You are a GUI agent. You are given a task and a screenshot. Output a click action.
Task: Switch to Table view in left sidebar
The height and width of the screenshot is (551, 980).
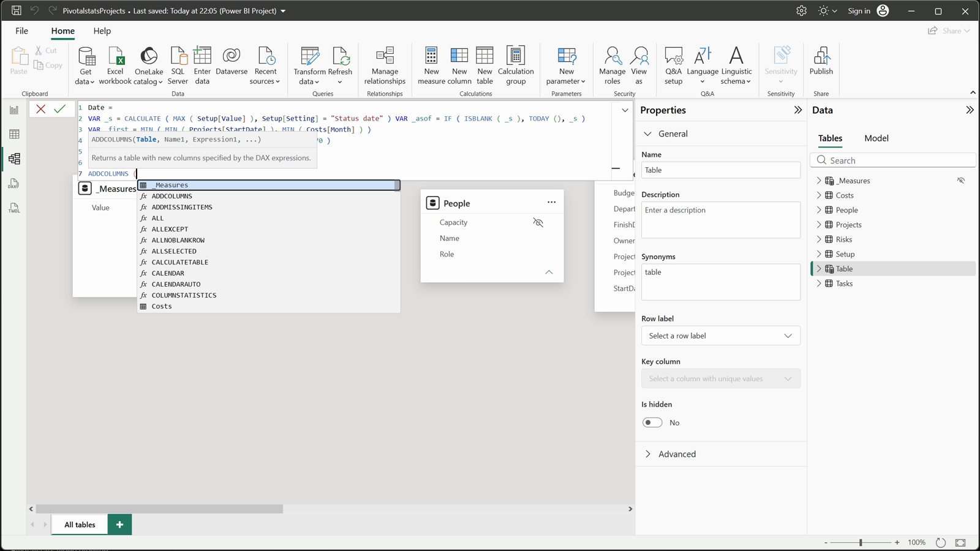point(14,135)
